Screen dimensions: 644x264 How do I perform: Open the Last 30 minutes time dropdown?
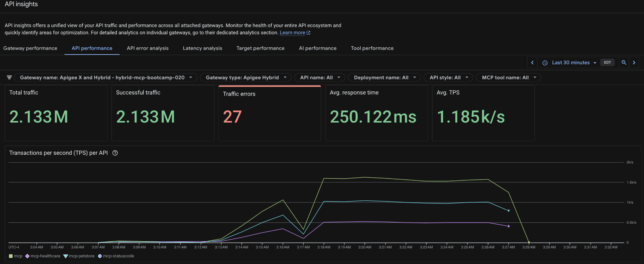tap(574, 63)
